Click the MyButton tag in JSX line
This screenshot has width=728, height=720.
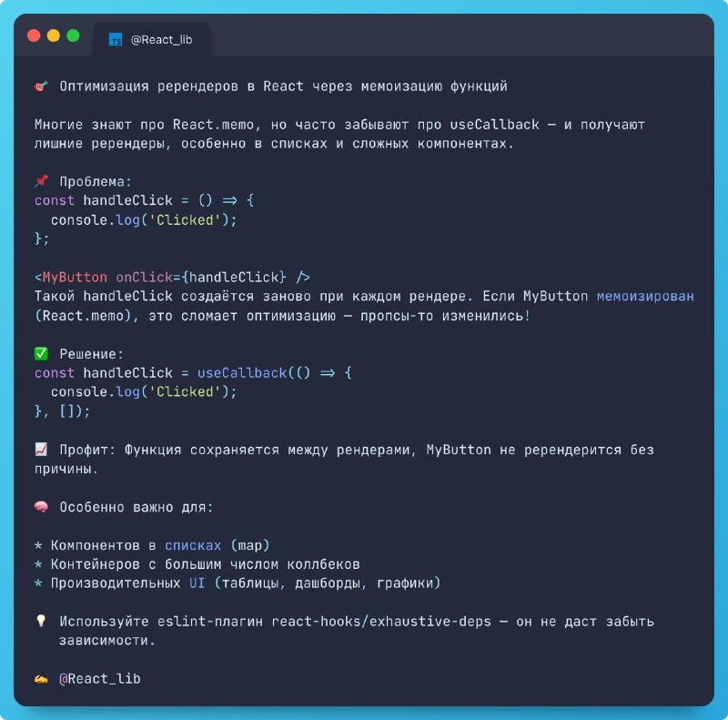pos(75,278)
